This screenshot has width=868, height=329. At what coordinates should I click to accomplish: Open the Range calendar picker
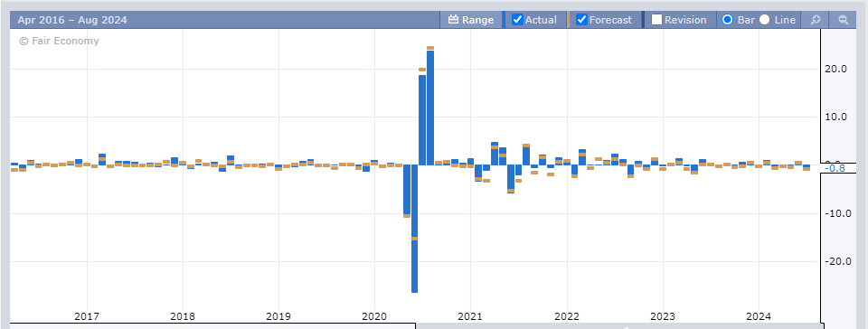(470, 20)
